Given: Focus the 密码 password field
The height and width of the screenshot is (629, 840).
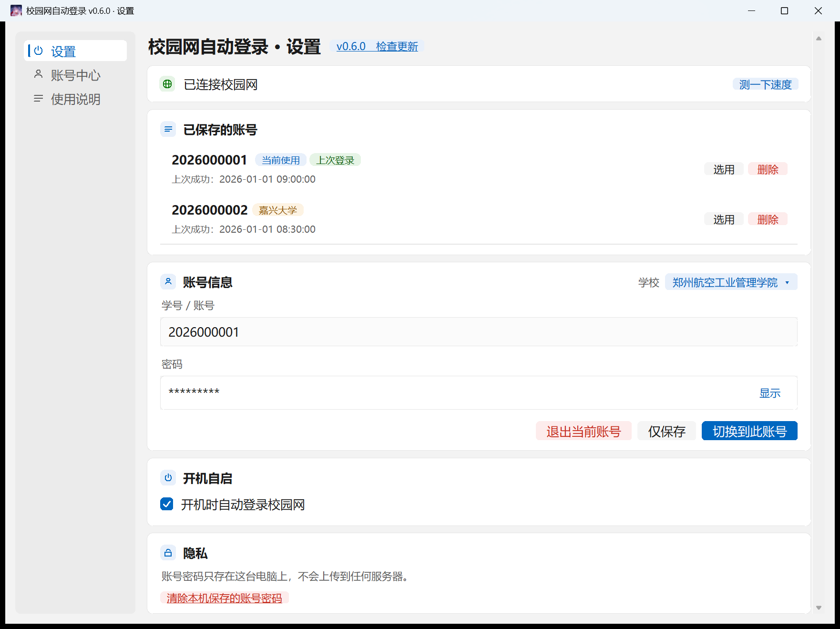Looking at the screenshot, I should pyautogui.click(x=479, y=392).
